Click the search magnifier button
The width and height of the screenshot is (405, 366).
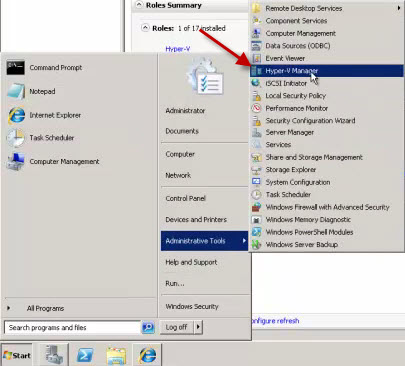[x=148, y=327]
